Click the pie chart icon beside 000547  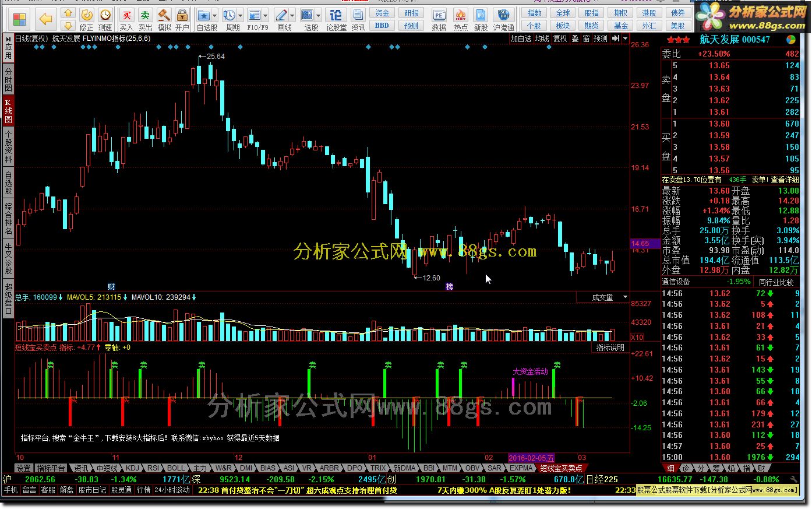[791, 40]
